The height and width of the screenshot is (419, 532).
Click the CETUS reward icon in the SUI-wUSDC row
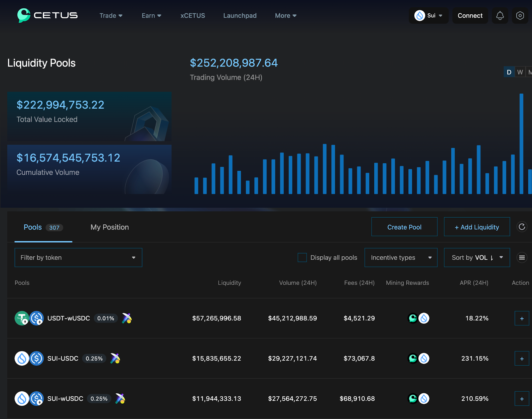(413, 398)
